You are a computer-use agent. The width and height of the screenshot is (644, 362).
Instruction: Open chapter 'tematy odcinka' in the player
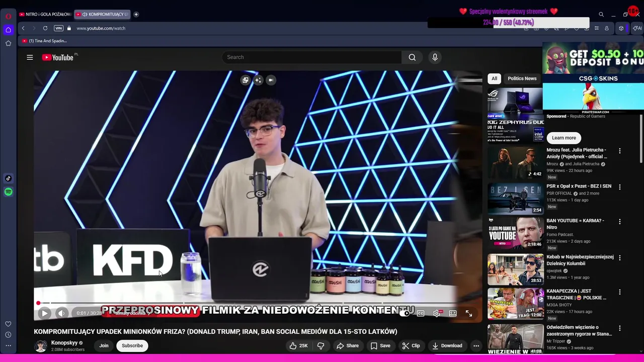pyautogui.click(x=132, y=313)
